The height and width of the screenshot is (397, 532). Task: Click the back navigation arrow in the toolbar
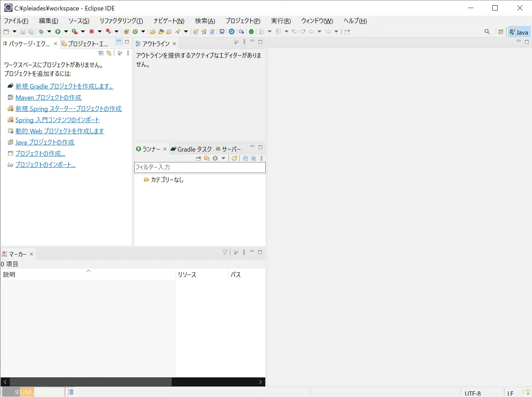point(311,32)
